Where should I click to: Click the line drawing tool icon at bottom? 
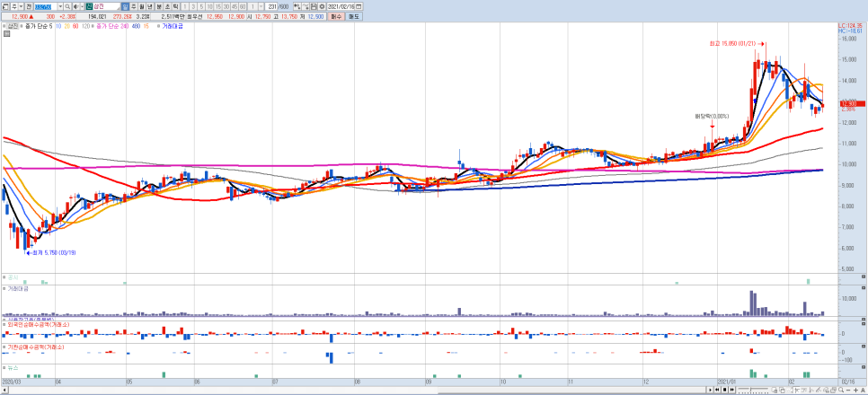[819, 390]
